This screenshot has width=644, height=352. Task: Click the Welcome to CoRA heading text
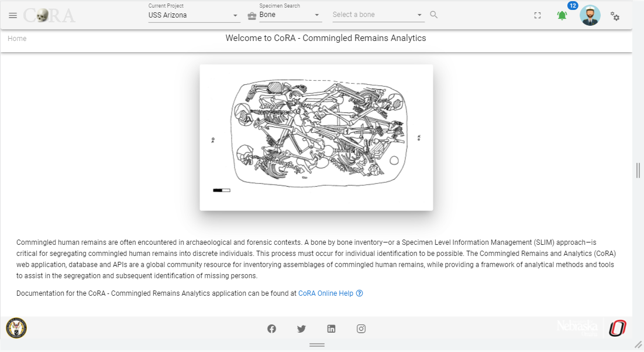pyautogui.click(x=326, y=38)
